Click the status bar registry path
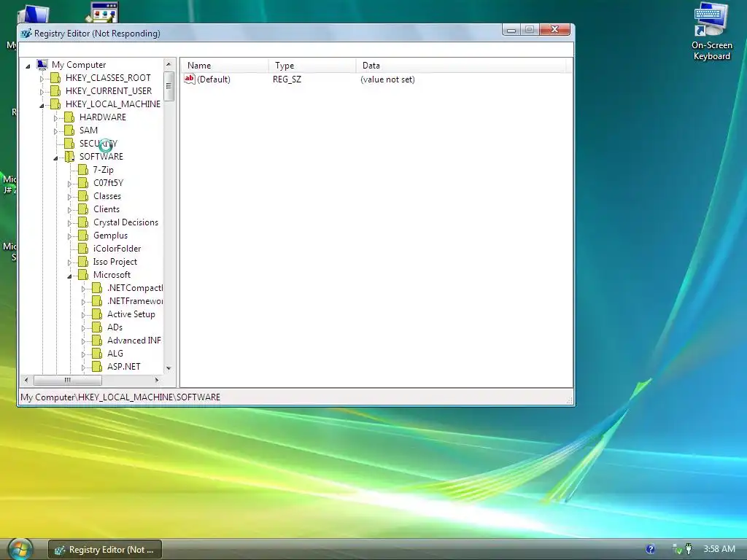Viewport: 747px width, 560px height. pyautogui.click(x=120, y=397)
